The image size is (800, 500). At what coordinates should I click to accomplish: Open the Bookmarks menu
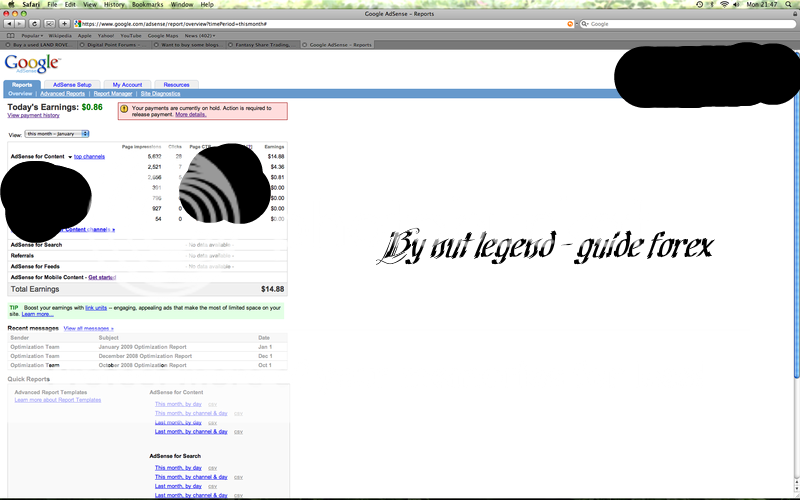[147, 4]
